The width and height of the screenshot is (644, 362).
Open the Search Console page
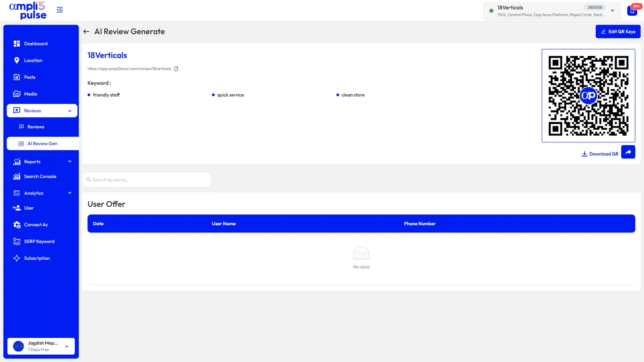40,177
